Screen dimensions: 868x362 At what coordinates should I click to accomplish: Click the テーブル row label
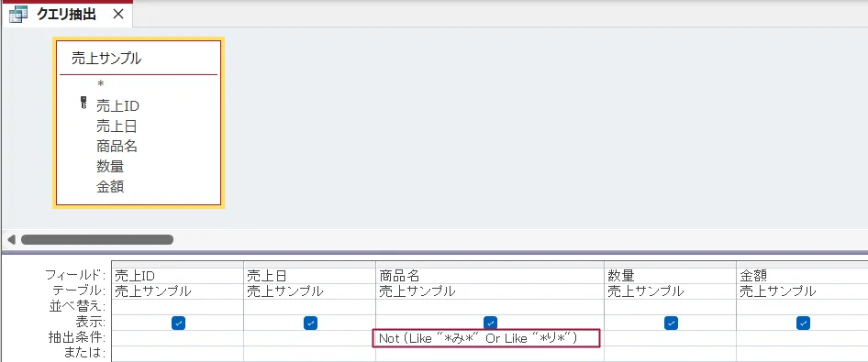(x=79, y=291)
